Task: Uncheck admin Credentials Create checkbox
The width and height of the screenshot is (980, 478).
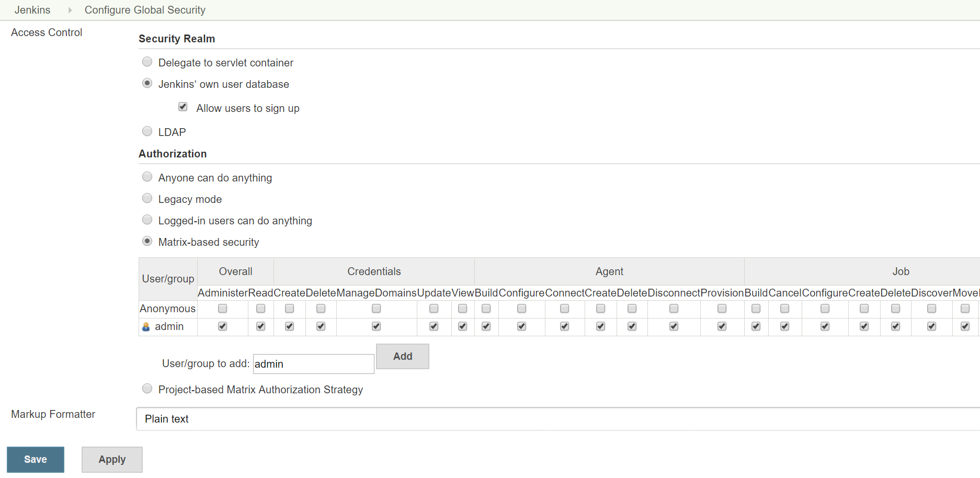Action: tap(290, 326)
